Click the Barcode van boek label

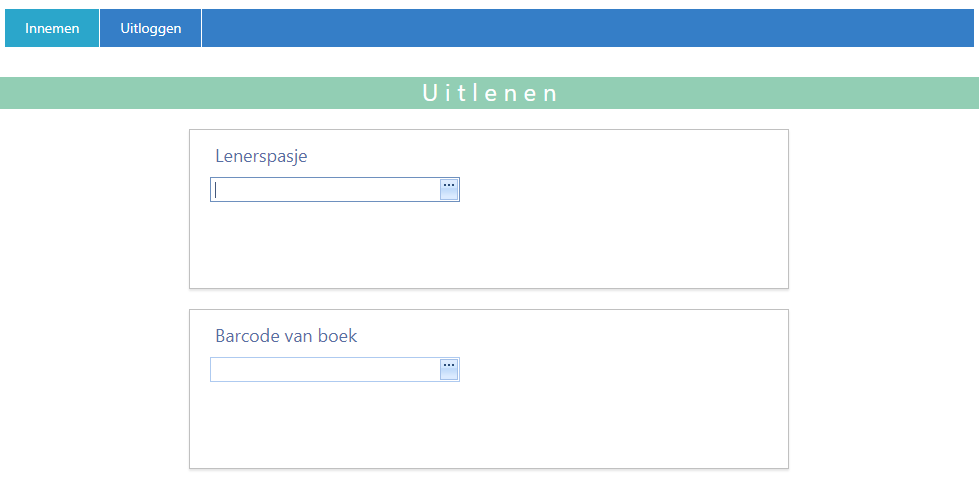(286, 336)
